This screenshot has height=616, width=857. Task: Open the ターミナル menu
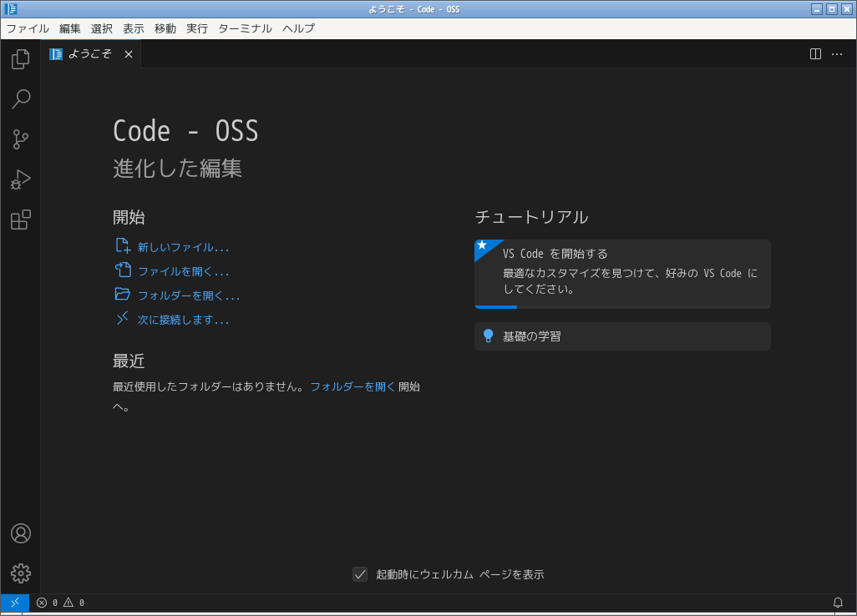tap(245, 28)
